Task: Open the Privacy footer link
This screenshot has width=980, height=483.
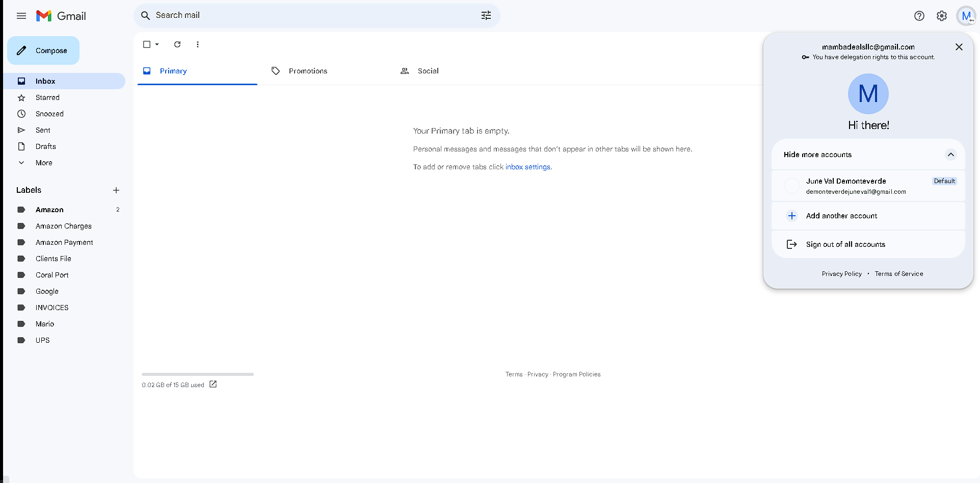Action: 538,374
